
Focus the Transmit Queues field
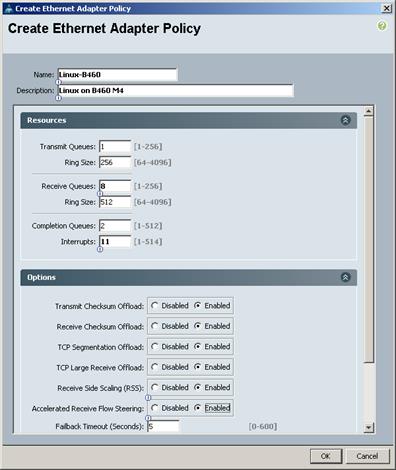pyautogui.click(x=115, y=146)
